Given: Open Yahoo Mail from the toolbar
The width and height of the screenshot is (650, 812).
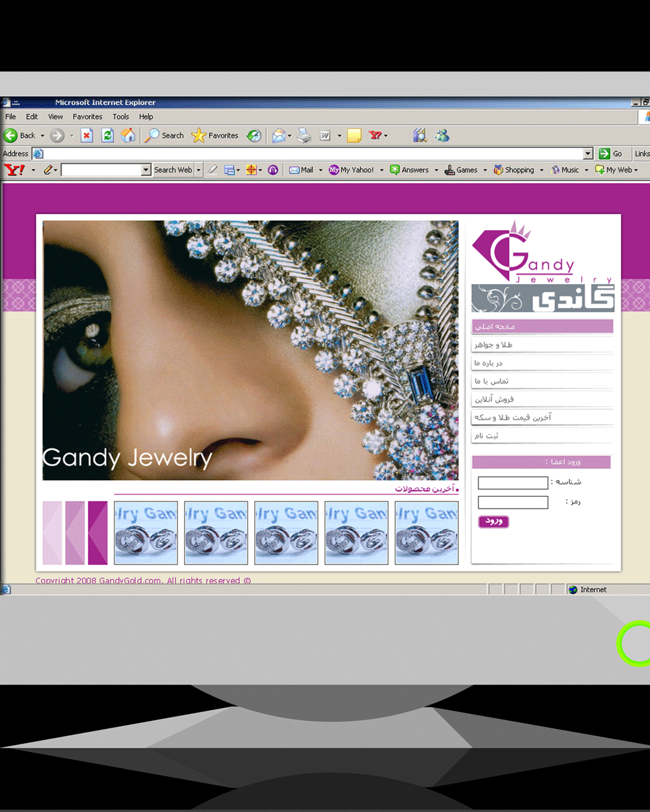Looking at the screenshot, I should (301, 170).
